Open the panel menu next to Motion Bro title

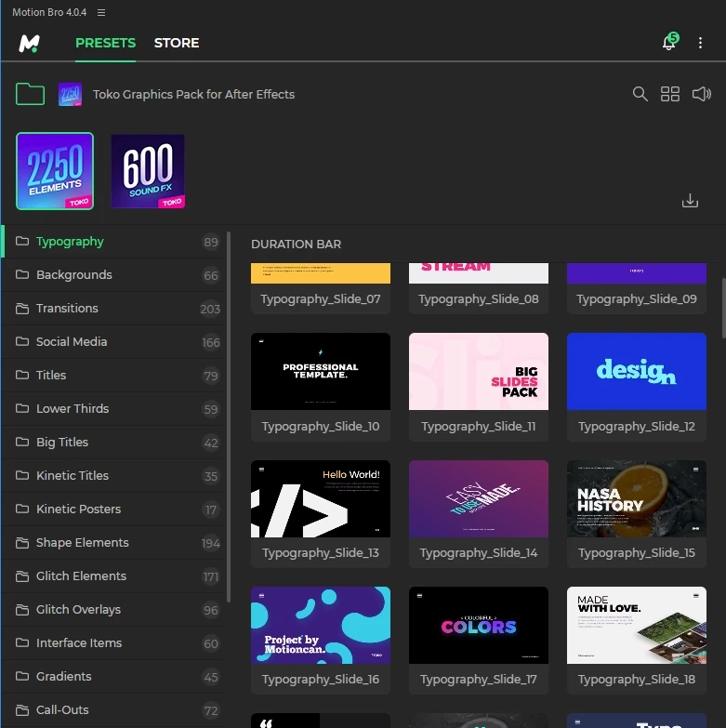point(101,12)
